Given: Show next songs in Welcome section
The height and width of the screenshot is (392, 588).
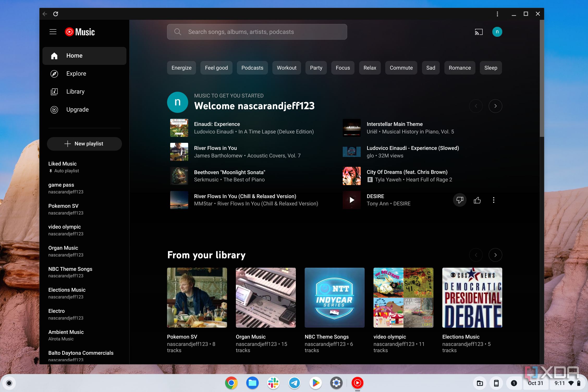Looking at the screenshot, I should (495, 106).
